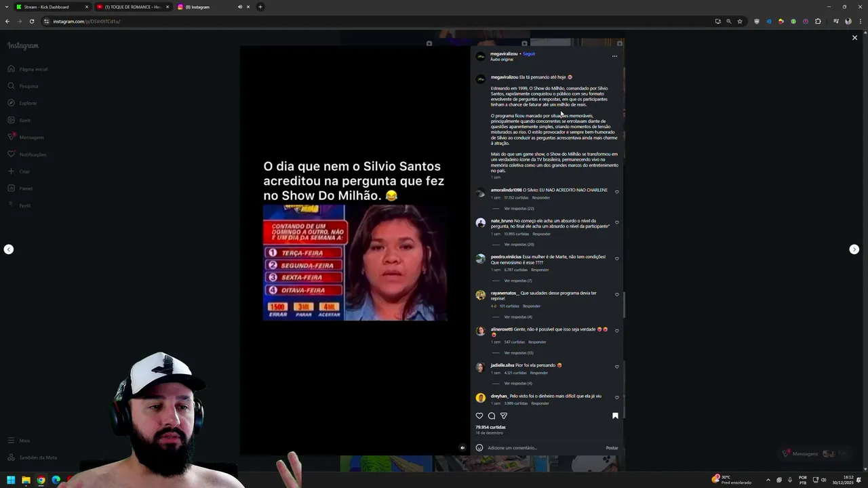Open Página inicial in Instagram sidebar
This screenshot has width=868, height=488.
coord(28,69)
